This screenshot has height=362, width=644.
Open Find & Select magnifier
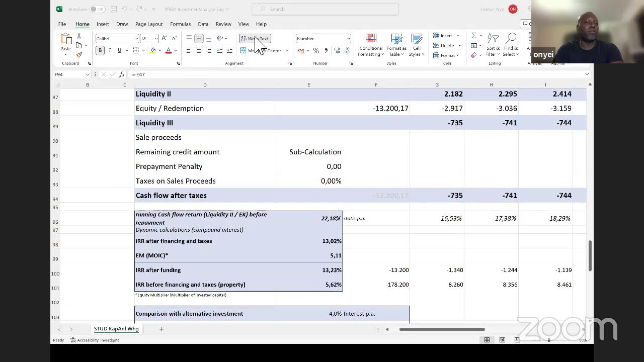click(x=511, y=45)
